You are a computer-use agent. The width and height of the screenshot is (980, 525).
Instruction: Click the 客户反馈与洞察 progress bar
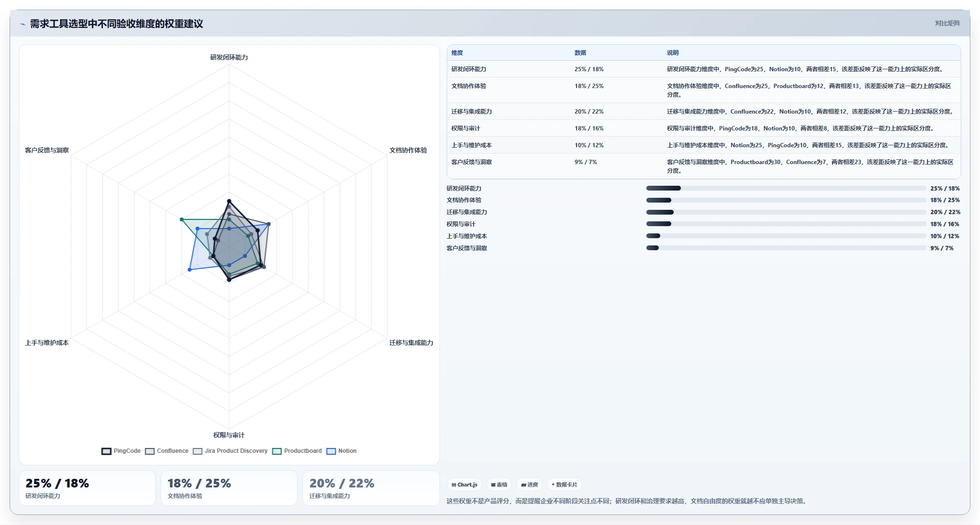(x=786, y=248)
